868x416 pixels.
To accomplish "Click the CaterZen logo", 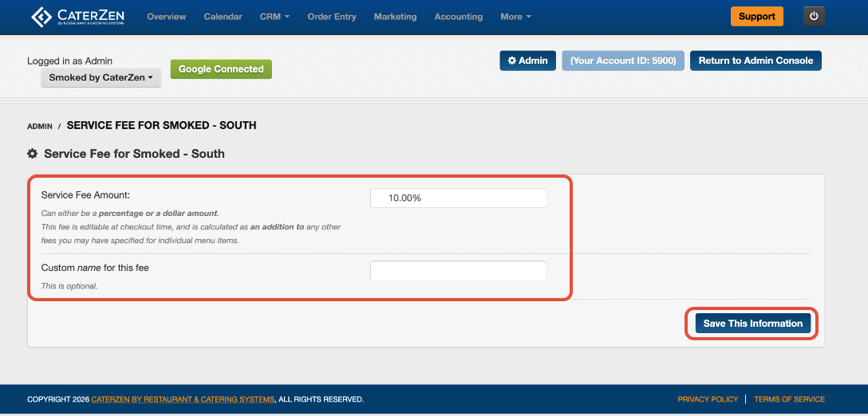I will point(77,17).
